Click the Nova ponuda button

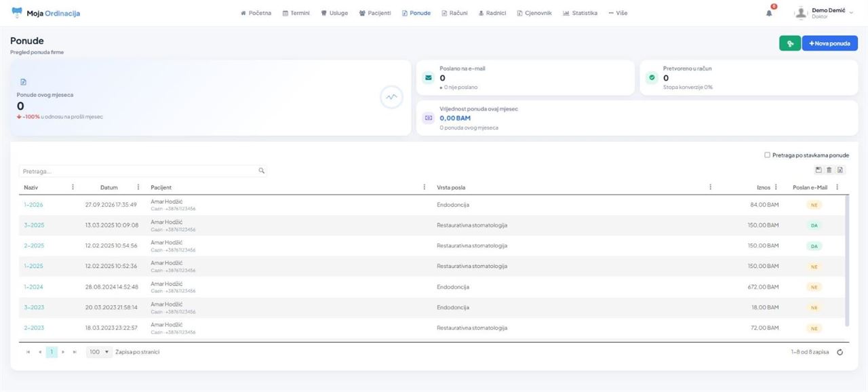pyautogui.click(x=830, y=43)
